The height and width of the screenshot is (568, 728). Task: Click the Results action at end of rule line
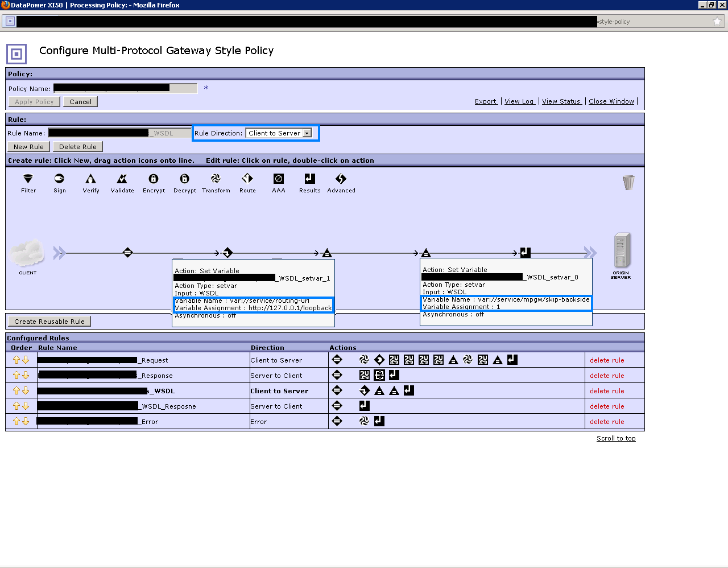[x=526, y=252]
